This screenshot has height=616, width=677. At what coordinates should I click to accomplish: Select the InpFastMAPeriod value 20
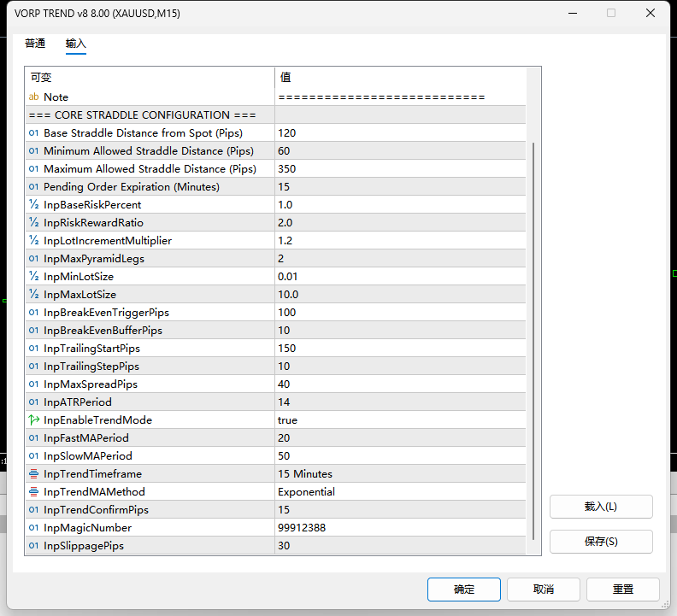pyautogui.click(x=400, y=437)
